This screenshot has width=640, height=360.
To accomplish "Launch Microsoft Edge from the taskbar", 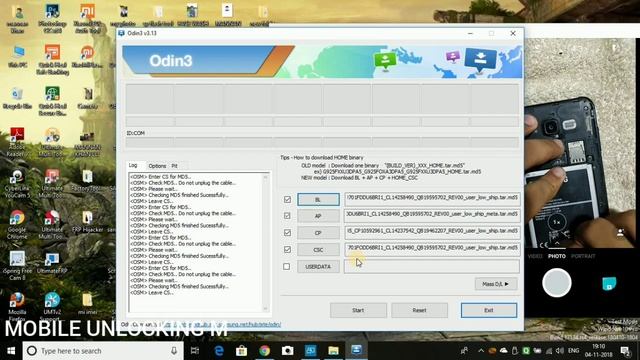I will [x=219, y=351].
